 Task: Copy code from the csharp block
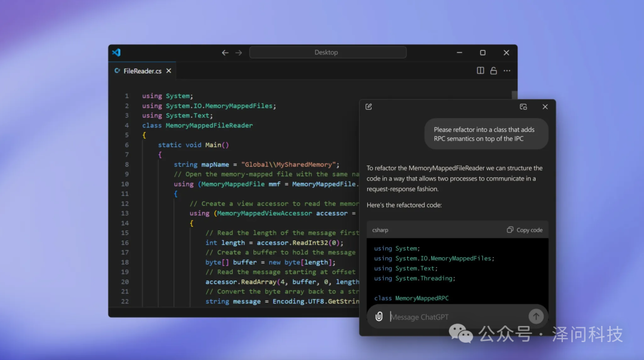coord(525,230)
